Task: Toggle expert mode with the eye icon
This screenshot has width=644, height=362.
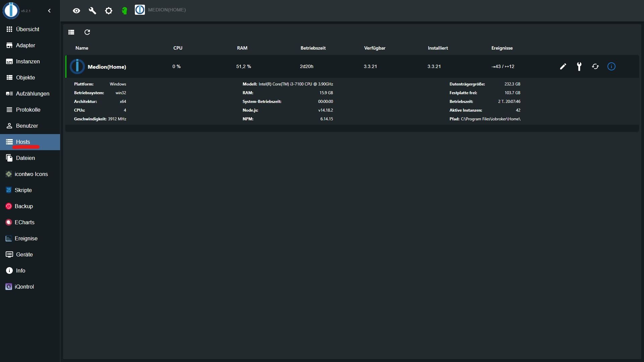Action: point(76,11)
